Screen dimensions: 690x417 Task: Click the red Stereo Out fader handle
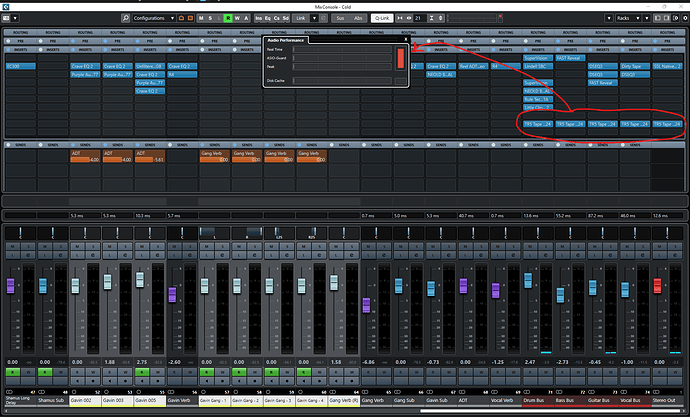click(x=657, y=285)
